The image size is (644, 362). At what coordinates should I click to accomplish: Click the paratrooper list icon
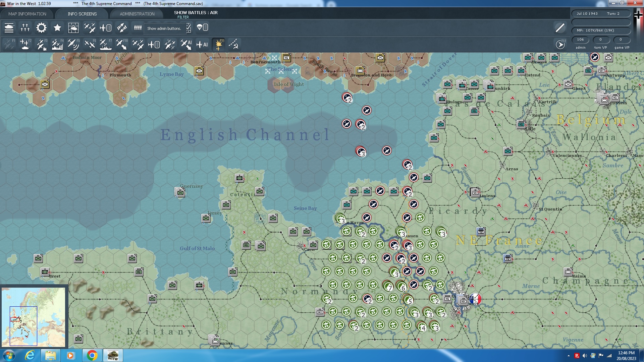tap(202, 27)
